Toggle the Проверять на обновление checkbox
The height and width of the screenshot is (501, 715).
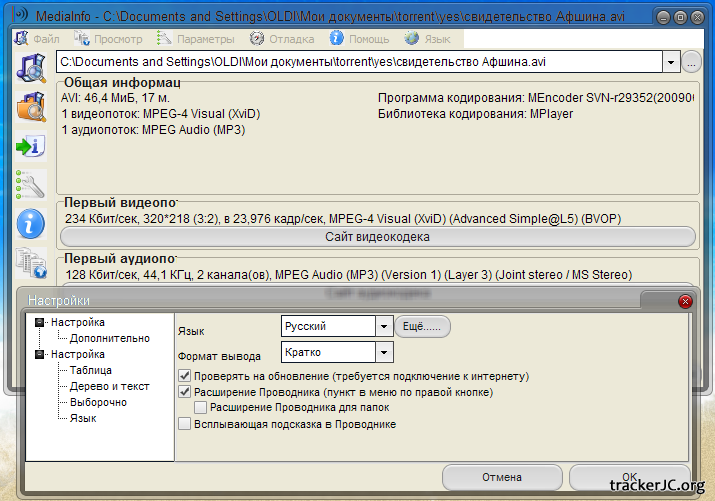coord(184,376)
